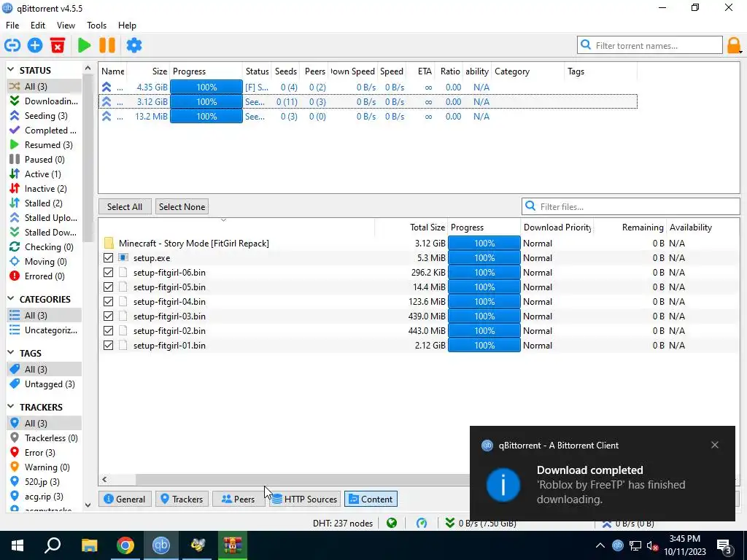Click the alternative speed limits icon
Image resolution: width=747 pixels, height=560 pixels.
[x=422, y=524]
